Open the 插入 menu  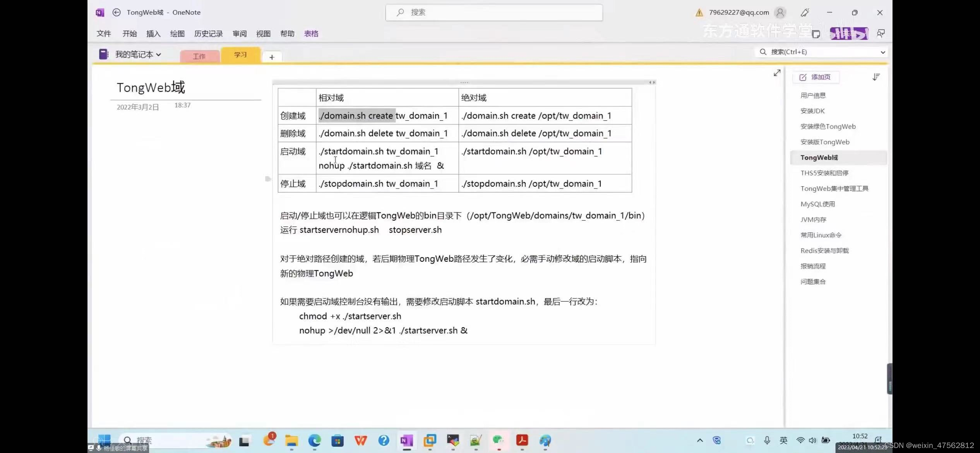point(153,34)
